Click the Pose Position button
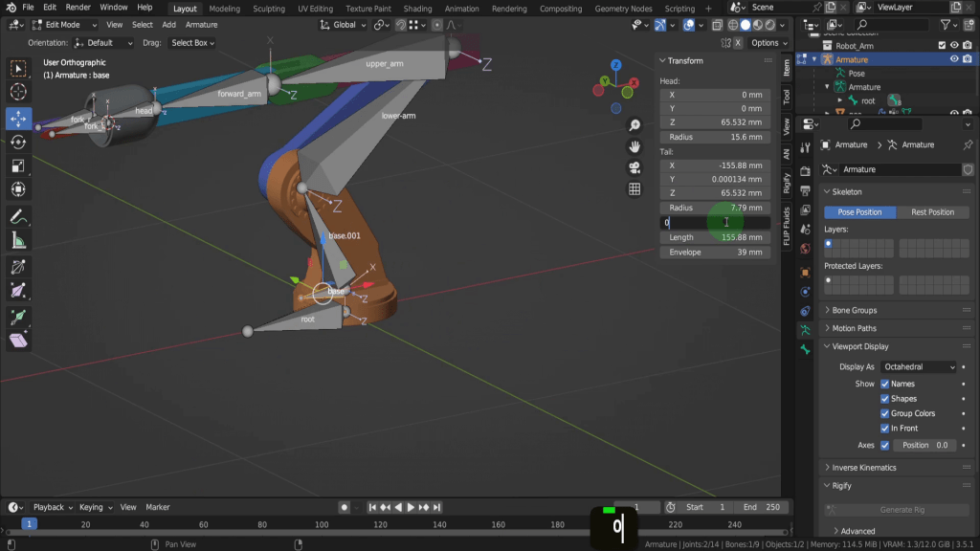 (859, 212)
